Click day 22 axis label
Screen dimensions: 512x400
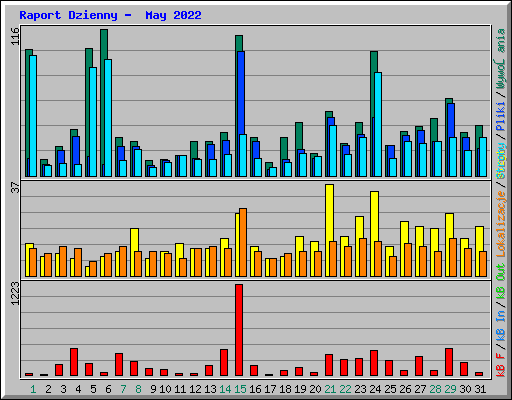[345, 389]
